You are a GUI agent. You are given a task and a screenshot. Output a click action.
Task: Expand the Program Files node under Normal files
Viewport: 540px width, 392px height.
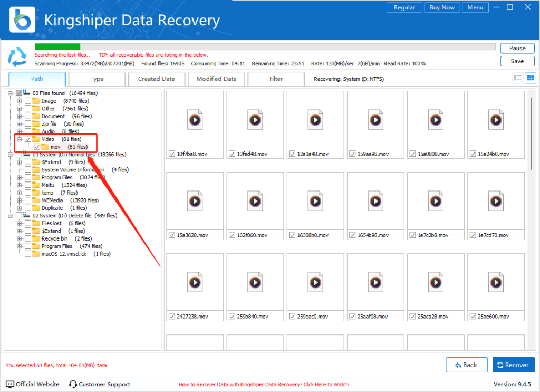[x=20, y=178]
